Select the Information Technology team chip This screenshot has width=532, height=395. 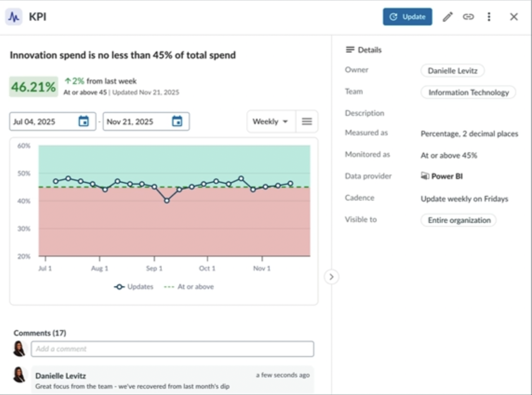[468, 92]
